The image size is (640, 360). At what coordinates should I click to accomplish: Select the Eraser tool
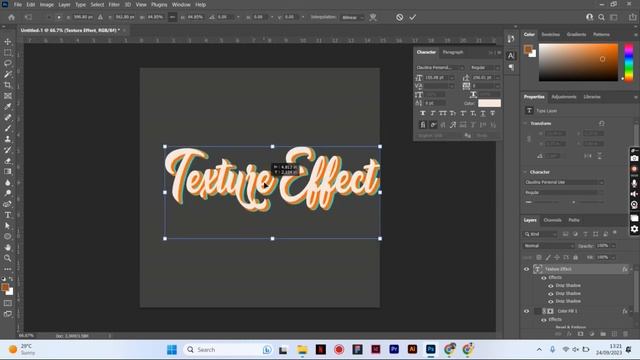(8, 161)
